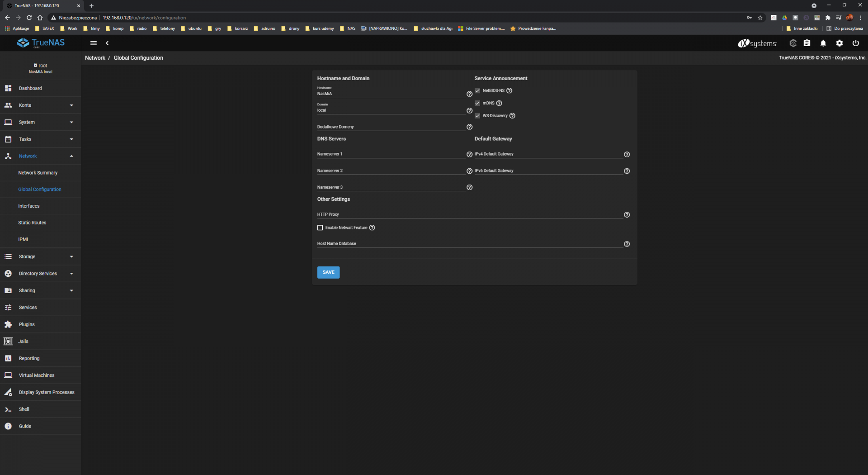Image resolution: width=868 pixels, height=475 pixels.
Task: Show help for Domain field
Action: (469, 111)
